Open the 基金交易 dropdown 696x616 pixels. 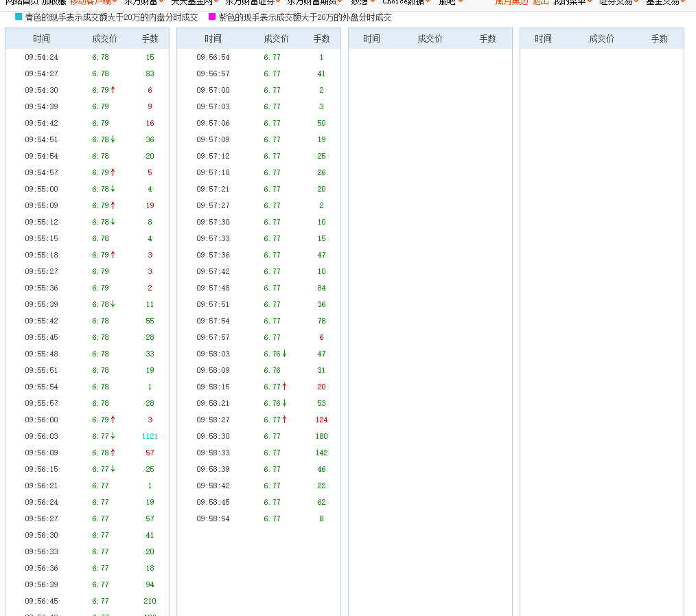[665, 2]
